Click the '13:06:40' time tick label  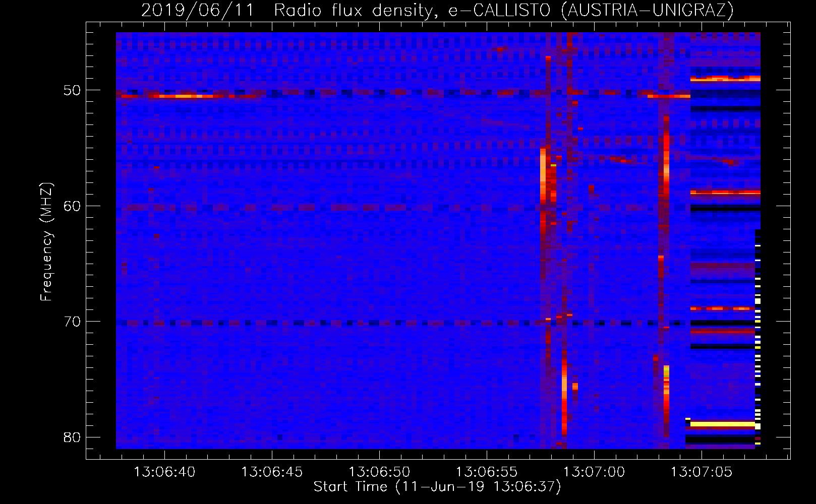pyautogui.click(x=164, y=472)
